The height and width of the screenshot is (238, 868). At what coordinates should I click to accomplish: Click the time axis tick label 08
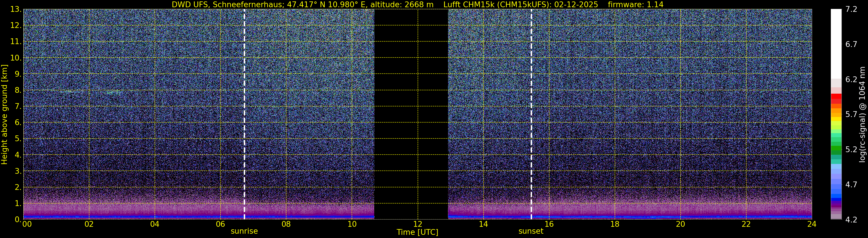[286, 224]
